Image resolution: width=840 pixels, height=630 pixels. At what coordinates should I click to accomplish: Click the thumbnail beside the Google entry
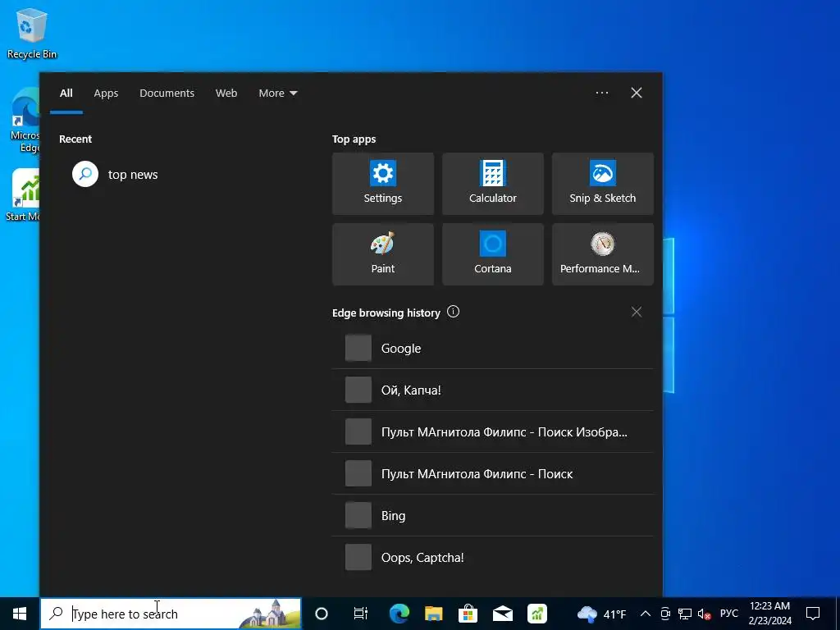coord(358,348)
